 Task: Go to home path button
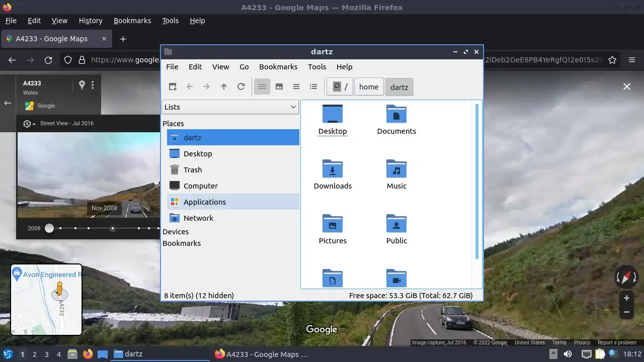[x=369, y=86]
